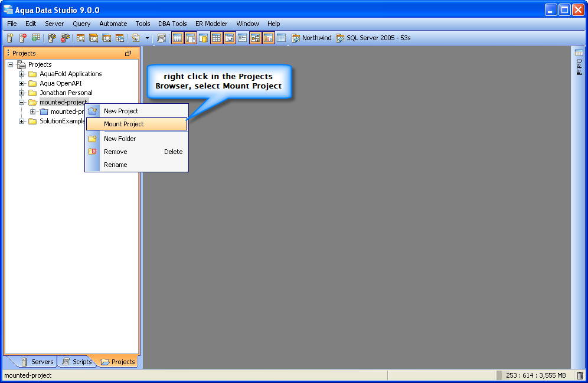This screenshot has width=588, height=383.
Task: Click the Disconnect plug icon with red badge
Action: (66, 38)
